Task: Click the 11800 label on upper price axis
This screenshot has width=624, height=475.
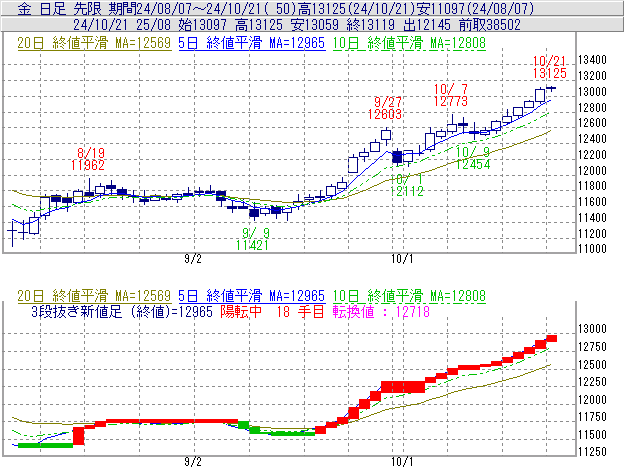Action: (592, 186)
